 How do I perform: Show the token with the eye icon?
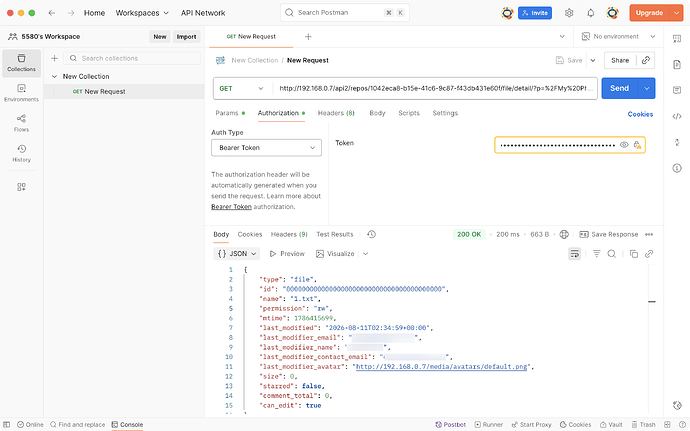[x=624, y=145]
